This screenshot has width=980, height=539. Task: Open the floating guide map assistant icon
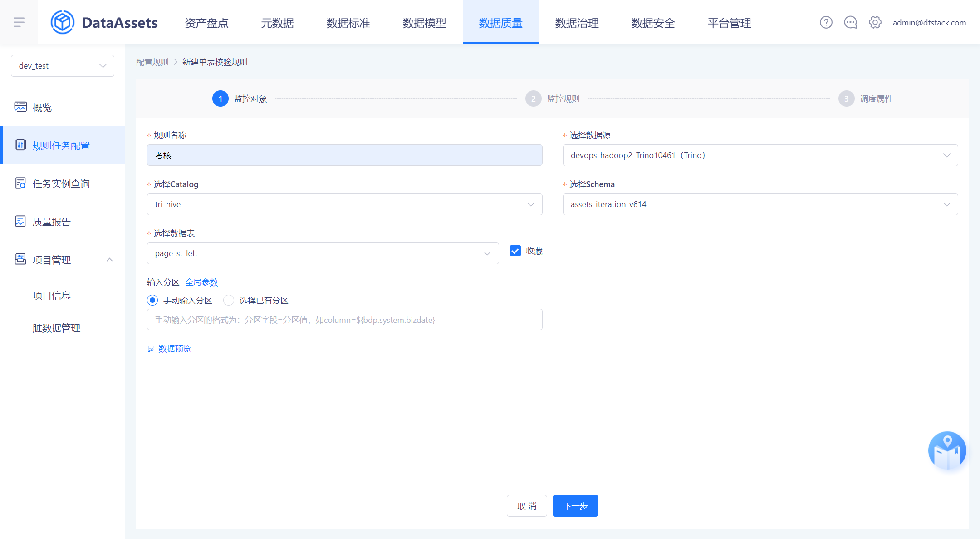947,450
